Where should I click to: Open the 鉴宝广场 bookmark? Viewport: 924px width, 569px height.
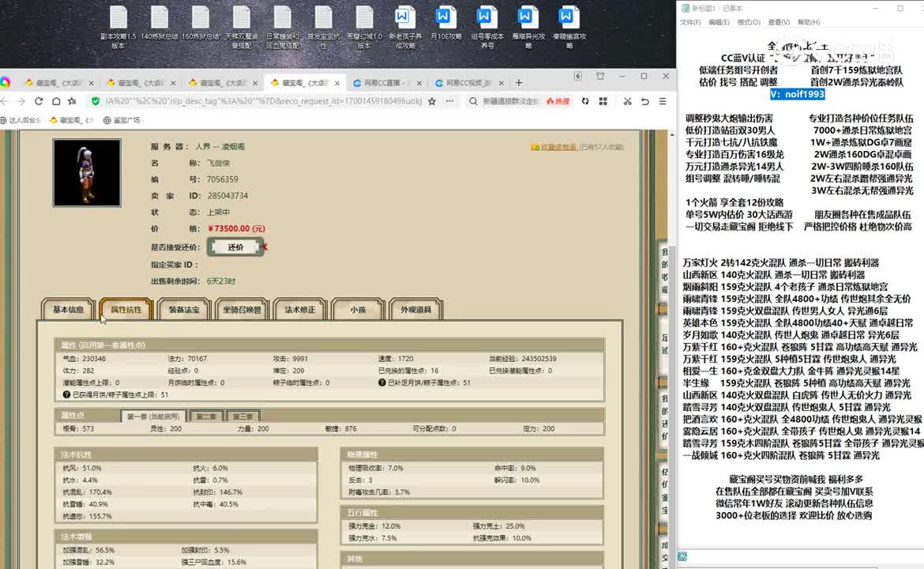[x=122, y=120]
